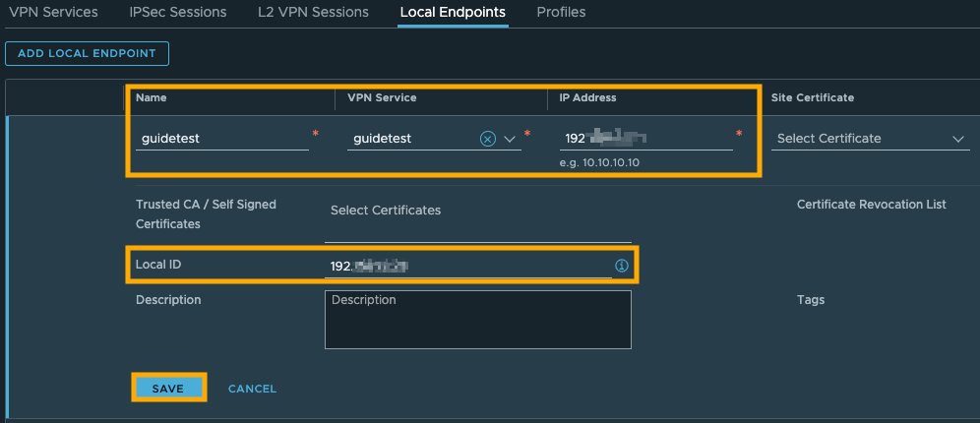Click the VPN Service column header
Viewport: 980px width, 423px height.
point(382,97)
